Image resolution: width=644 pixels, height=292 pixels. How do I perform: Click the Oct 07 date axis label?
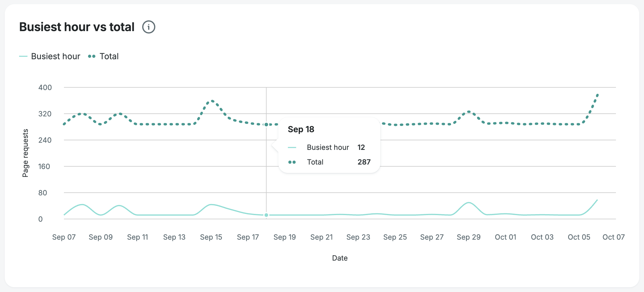tap(613, 237)
